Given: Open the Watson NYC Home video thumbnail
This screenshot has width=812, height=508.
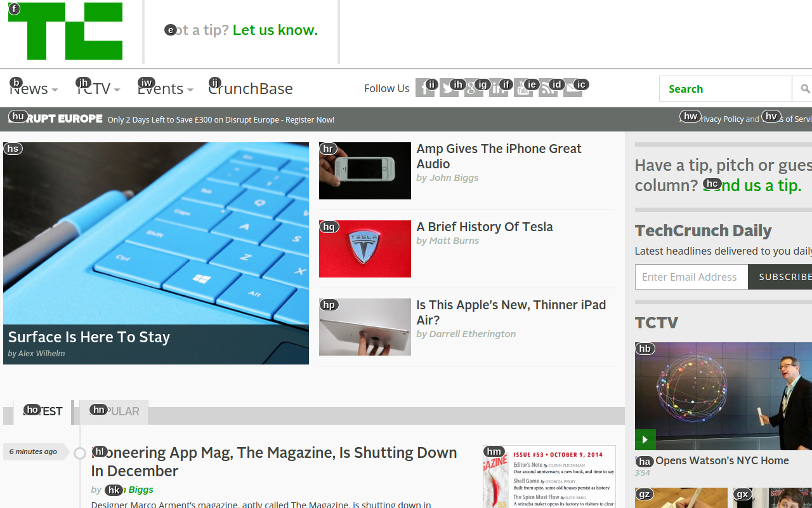Looking at the screenshot, I should pos(723,396).
